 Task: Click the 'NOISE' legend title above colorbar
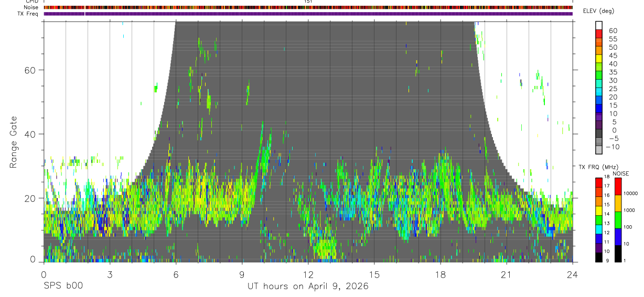point(620,173)
